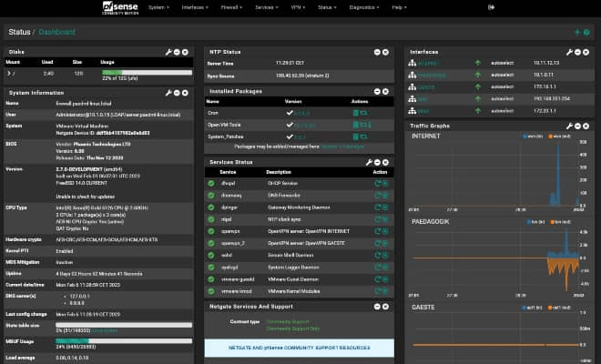Open Services Status widget wrench settings

point(369,163)
